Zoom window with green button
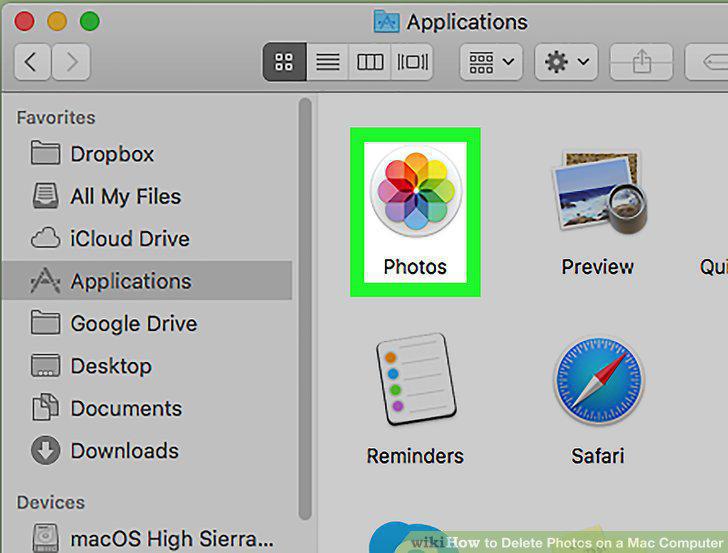This screenshot has height=553, width=728. click(x=90, y=21)
